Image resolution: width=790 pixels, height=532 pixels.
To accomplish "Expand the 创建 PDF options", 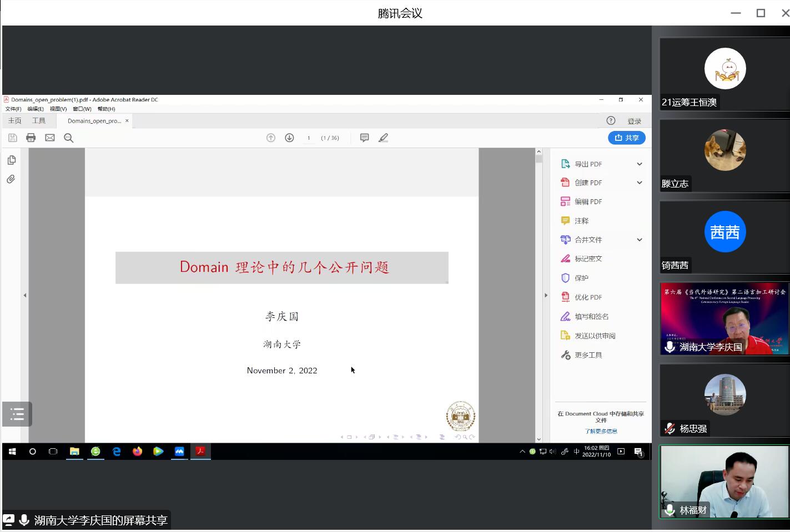I will pos(640,183).
